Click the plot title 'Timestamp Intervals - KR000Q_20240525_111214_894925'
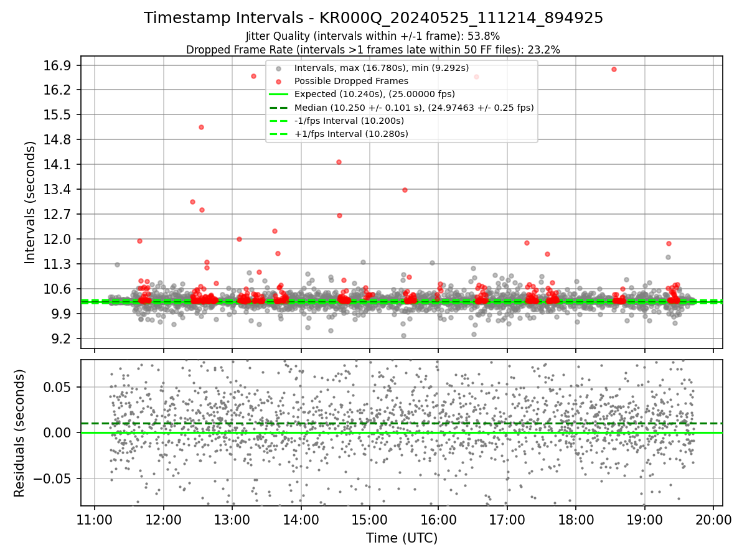747x560 pixels. click(x=374, y=18)
